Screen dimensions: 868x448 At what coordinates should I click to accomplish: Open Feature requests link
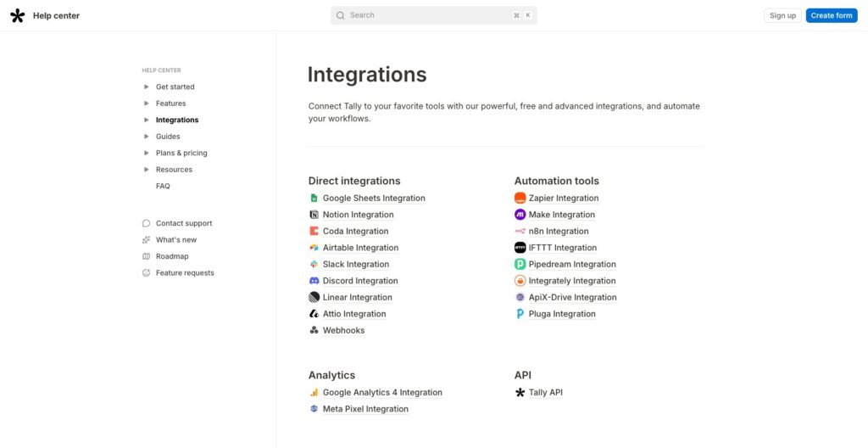185,273
